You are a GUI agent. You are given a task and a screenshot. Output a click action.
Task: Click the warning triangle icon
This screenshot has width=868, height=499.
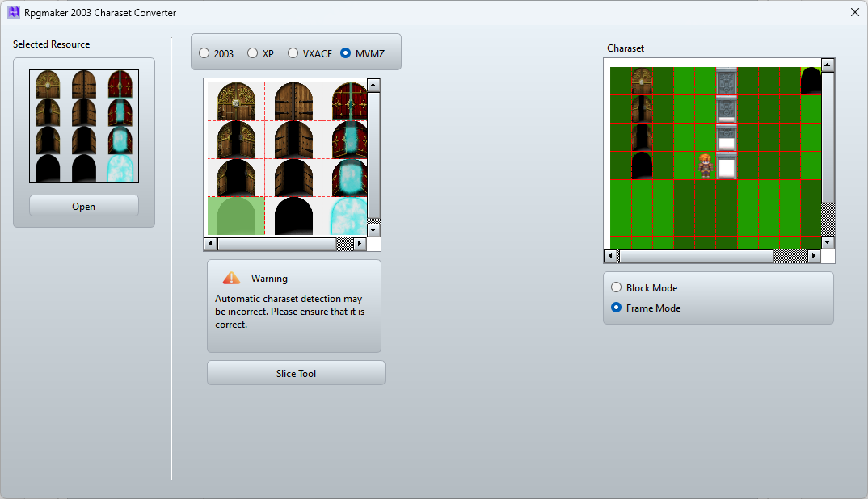pyautogui.click(x=231, y=278)
